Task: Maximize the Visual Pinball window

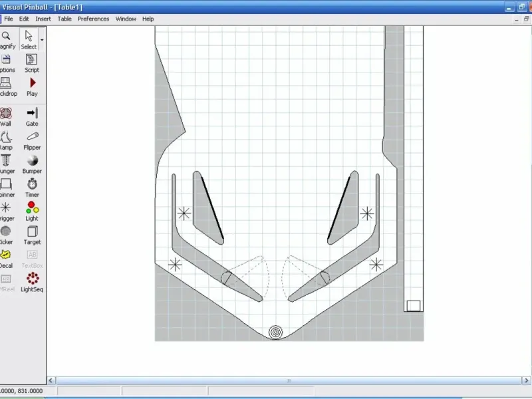Action: pos(521,7)
